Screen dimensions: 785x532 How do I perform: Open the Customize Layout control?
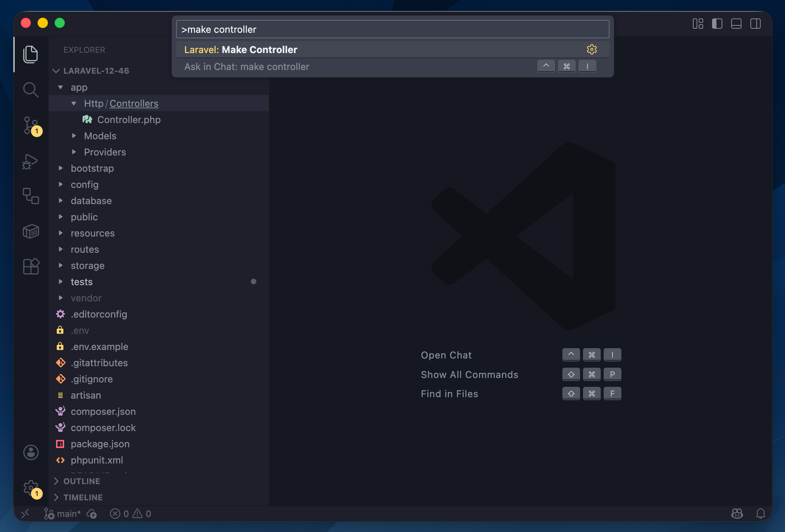pyautogui.click(x=698, y=24)
